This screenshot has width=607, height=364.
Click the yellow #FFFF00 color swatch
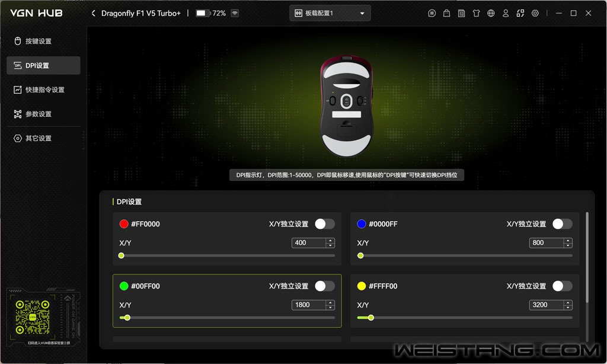click(362, 286)
